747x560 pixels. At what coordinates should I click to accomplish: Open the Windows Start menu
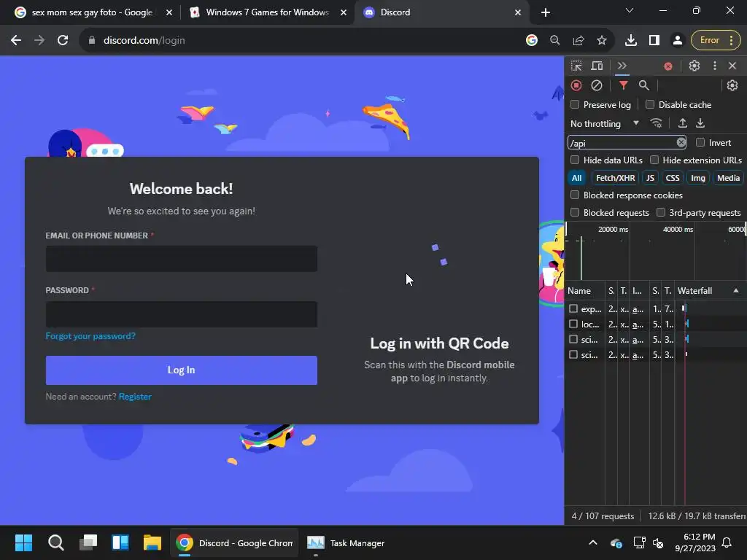pyautogui.click(x=23, y=542)
